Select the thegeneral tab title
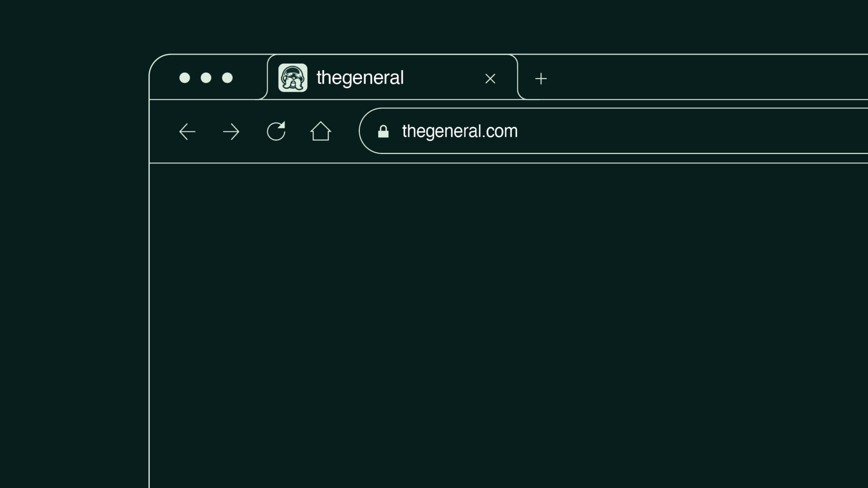 (x=360, y=78)
